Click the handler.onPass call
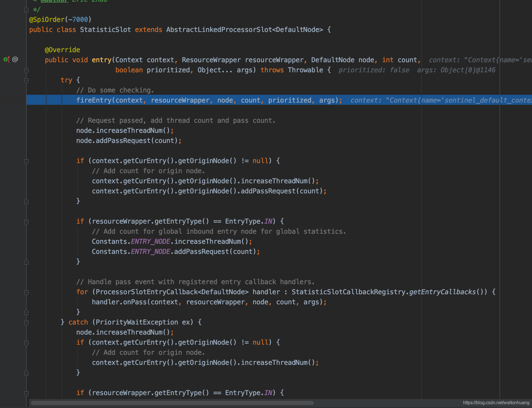Screen dimensions: 532x408 tap(209, 302)
